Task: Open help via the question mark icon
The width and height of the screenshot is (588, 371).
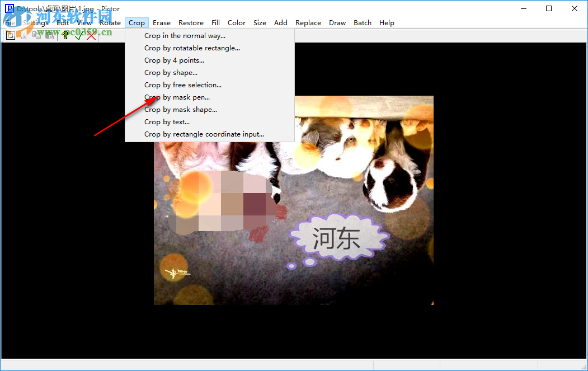Action: pyautogui.click(x=65, y=35)
